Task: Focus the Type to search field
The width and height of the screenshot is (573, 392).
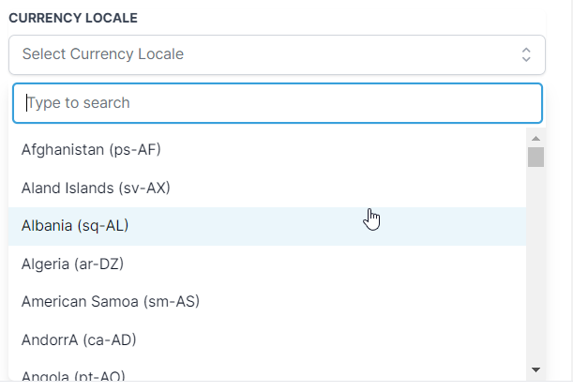Action: [277, 103]
